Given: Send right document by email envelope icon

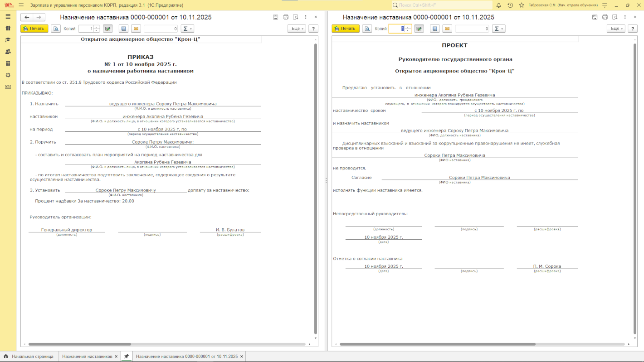Looking at the screenshot, I should tap(447, 29).
